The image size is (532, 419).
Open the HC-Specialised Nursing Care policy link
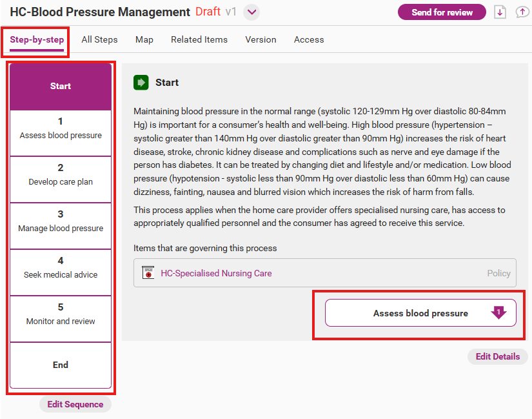[216, 273]
